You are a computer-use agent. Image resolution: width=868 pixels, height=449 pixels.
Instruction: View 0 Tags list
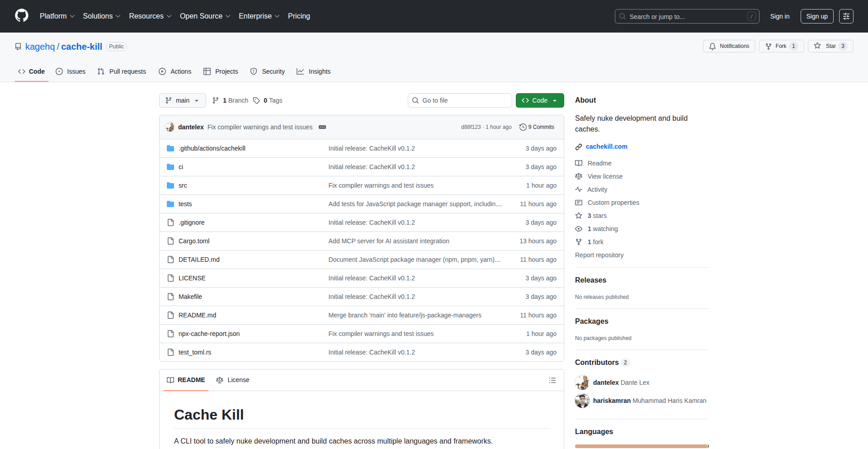point(268,100)
